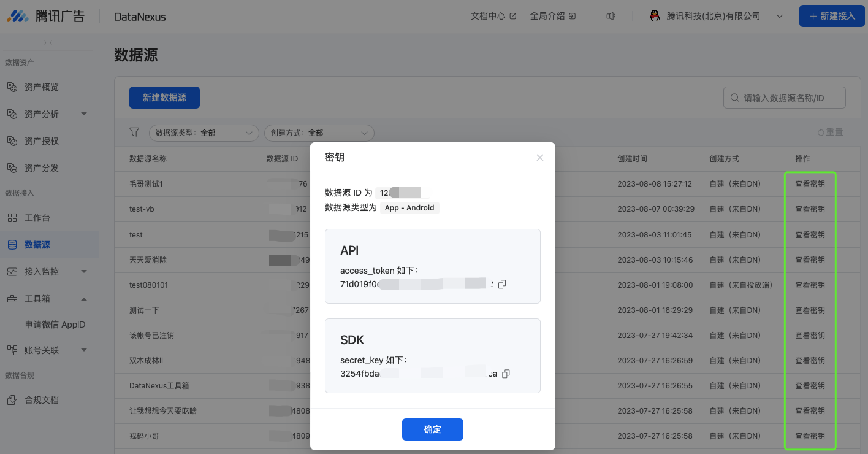Click the 资产授权 sidebar icon
868x454 pixels.
pyautogui.click(x=12, y=141)
